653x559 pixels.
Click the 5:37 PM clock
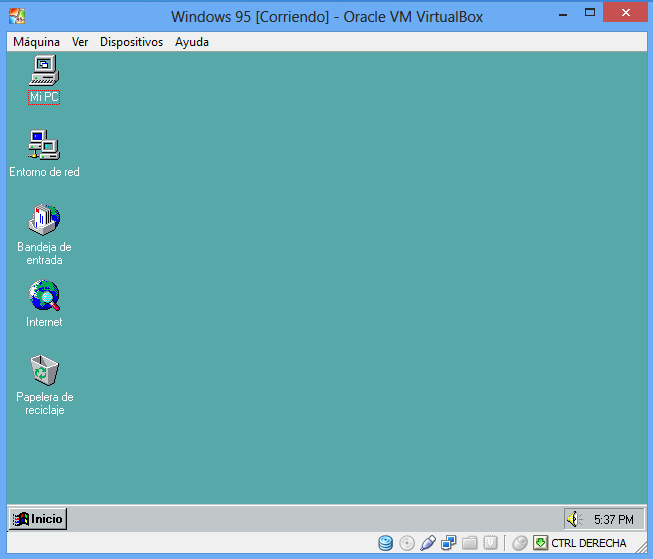[x=614, y=520]
